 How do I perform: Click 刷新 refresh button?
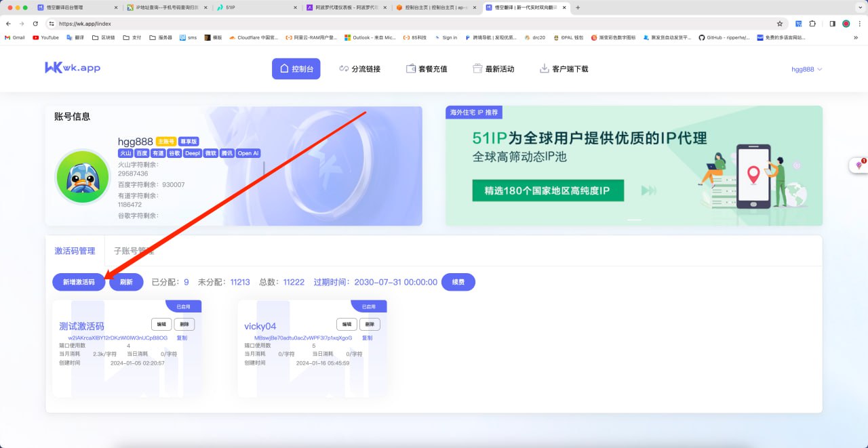(126, 282)
